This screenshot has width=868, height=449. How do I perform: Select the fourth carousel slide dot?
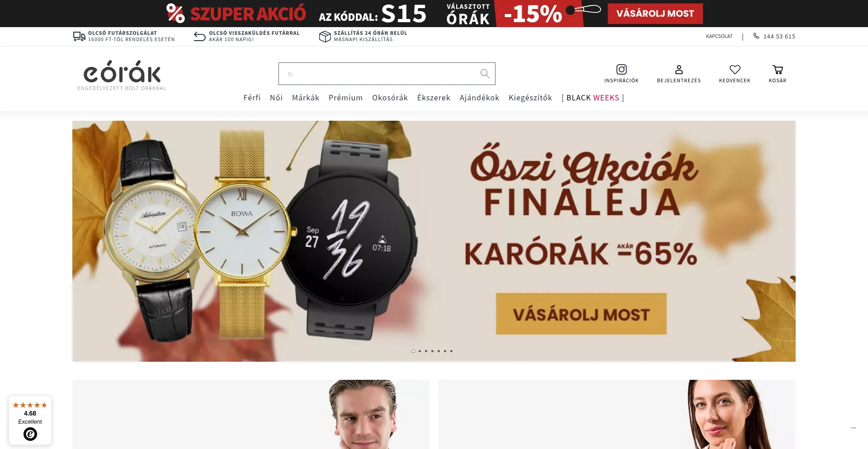point(432,351)
